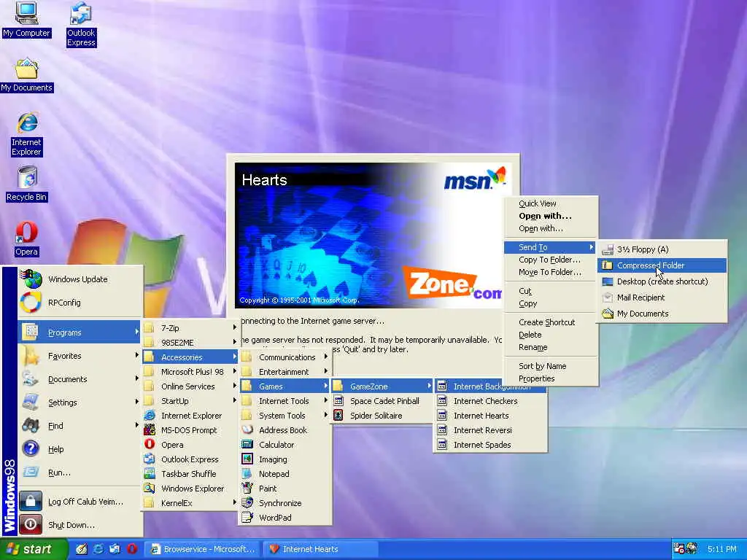
Task: Switch to Internet Hearts taskbar button
Action: click(x=320, y=549)
